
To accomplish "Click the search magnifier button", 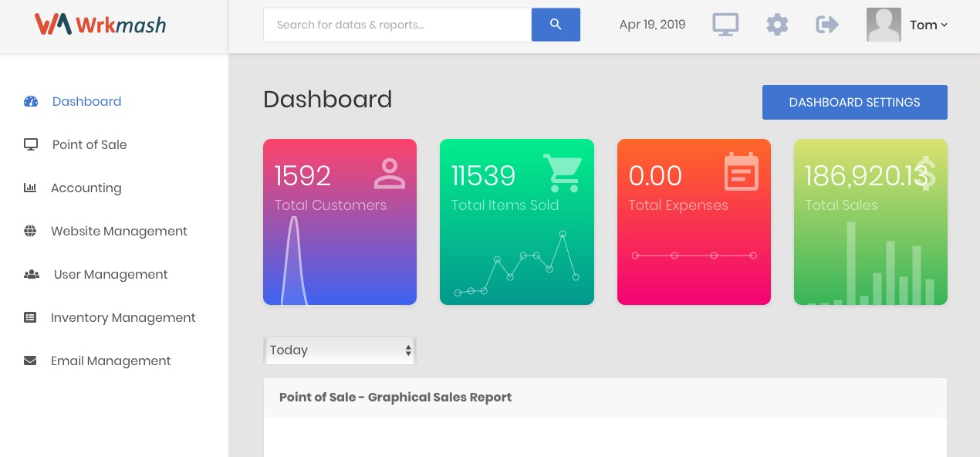I will point(556,25).
